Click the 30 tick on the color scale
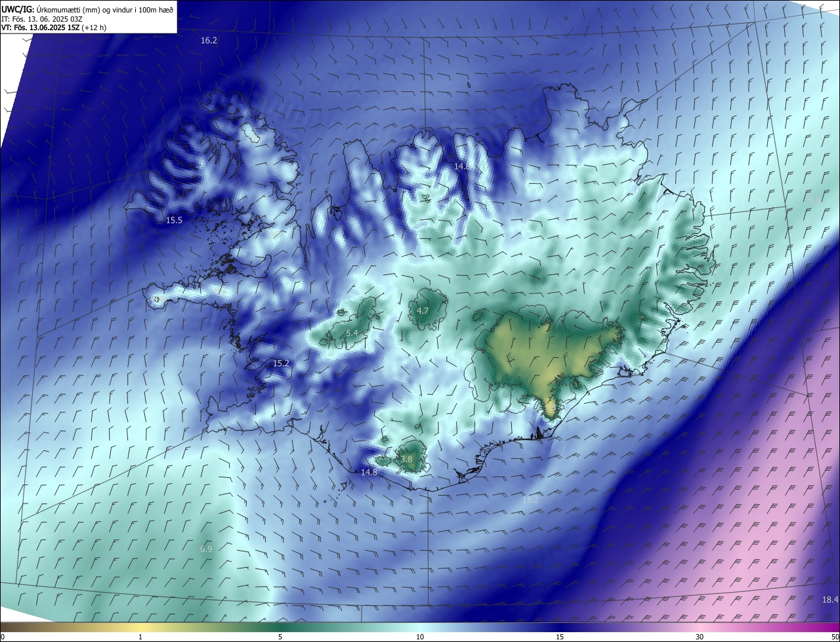This screenshot has width=840, height=642. (700, 637)
